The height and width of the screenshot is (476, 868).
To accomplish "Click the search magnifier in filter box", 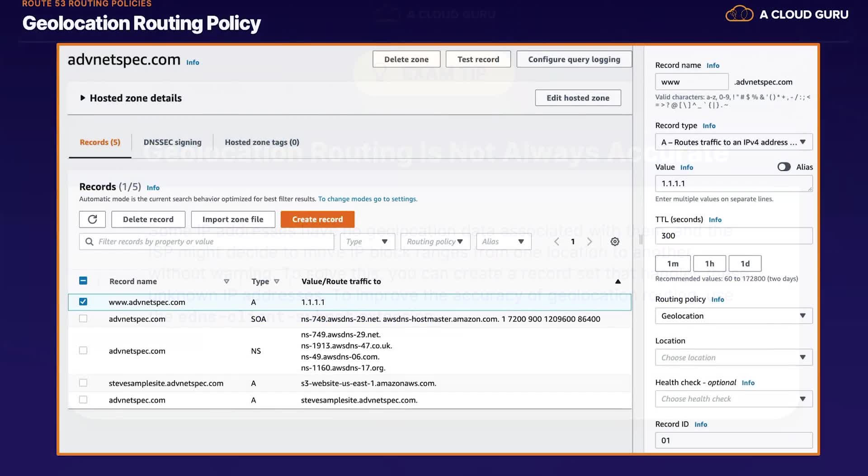I will 90,242.
